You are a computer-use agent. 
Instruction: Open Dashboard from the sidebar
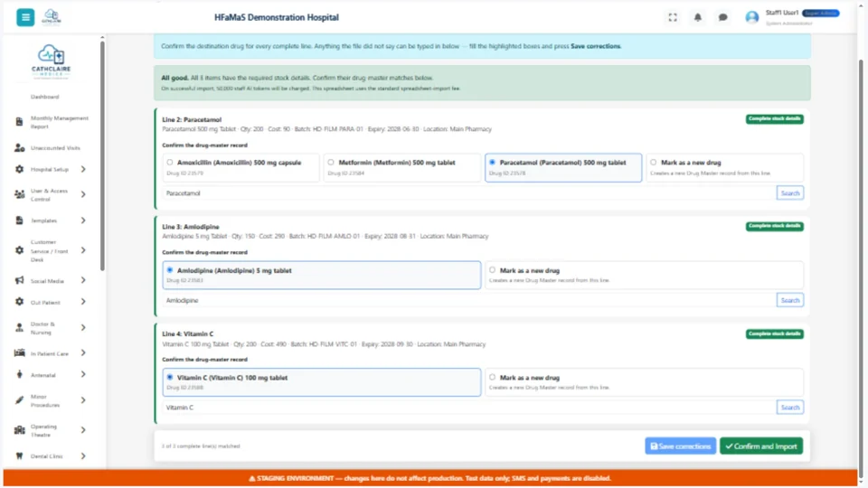(x=44, y=97)
